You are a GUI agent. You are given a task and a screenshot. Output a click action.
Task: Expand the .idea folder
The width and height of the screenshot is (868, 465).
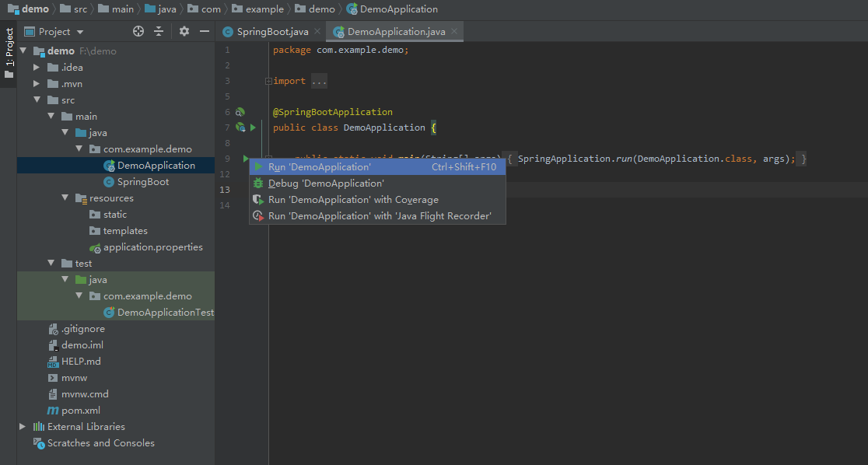37,68
